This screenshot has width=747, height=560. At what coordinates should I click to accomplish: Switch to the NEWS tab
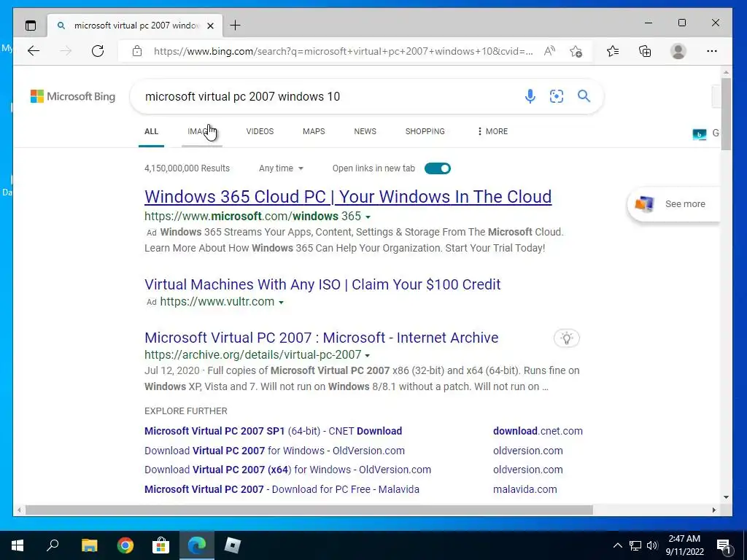365,131
